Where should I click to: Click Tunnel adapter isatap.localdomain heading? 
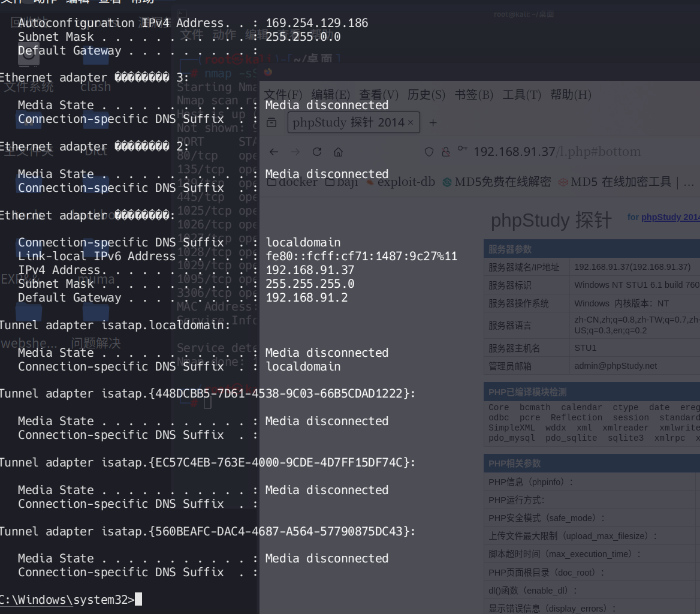[x=115, y=325]
